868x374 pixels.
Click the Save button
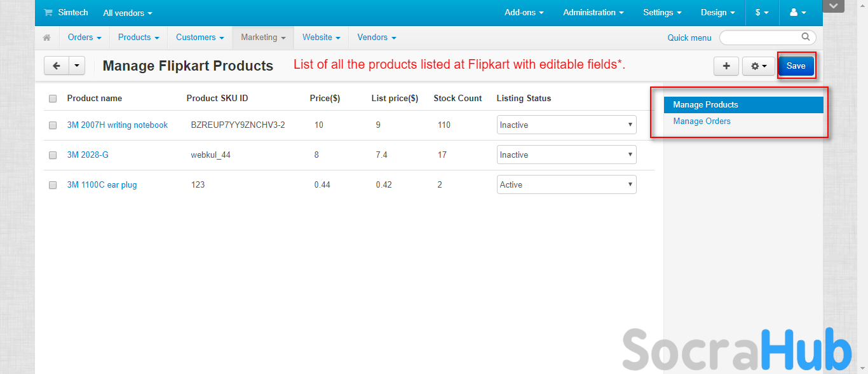796,66
